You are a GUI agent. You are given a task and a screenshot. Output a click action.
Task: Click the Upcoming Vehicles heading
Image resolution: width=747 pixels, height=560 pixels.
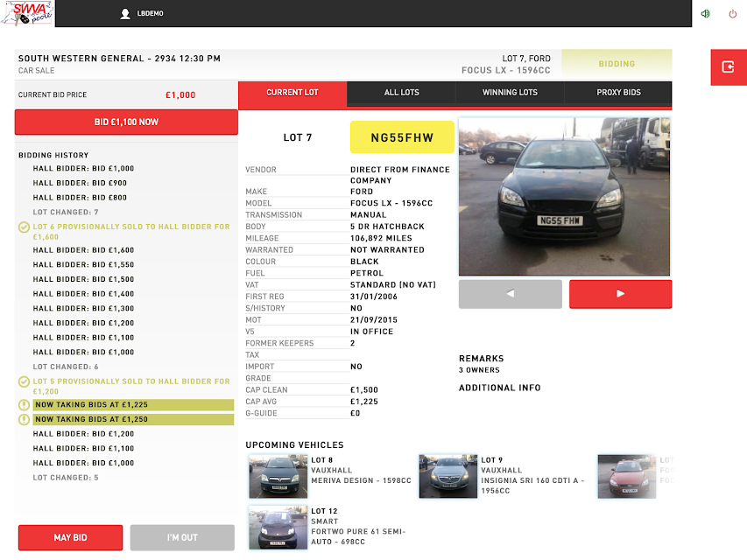click(x=294, y=445)
